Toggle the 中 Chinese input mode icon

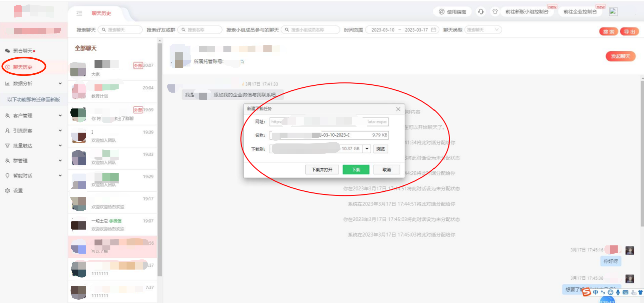point(596,292)
